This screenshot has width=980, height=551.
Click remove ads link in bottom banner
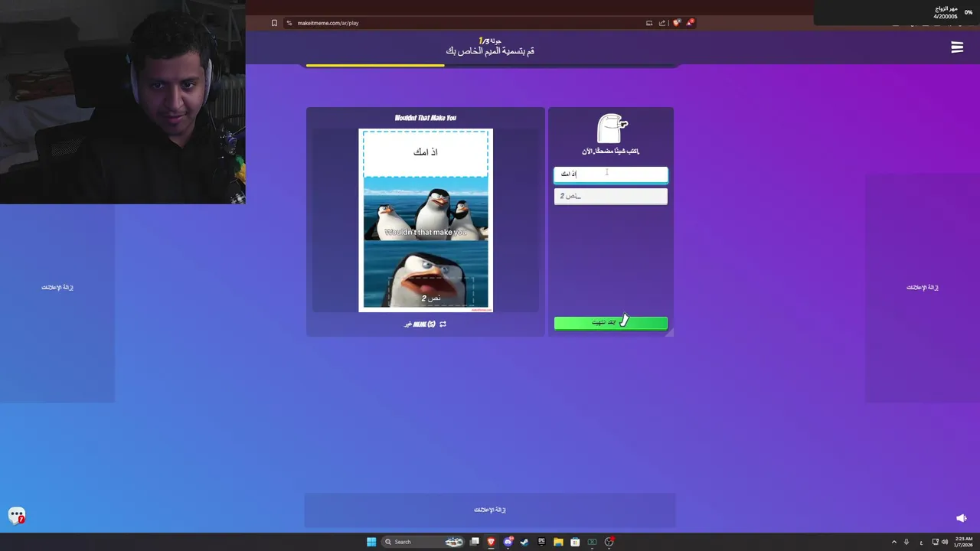coord(490,510)
